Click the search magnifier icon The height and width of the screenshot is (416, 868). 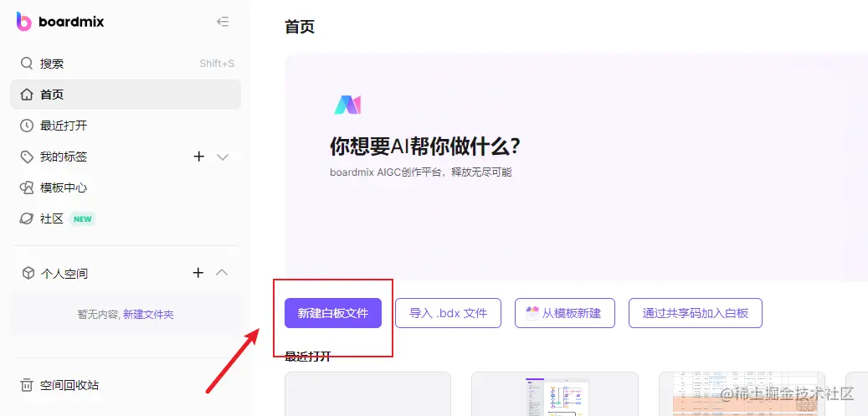(27, 63)
